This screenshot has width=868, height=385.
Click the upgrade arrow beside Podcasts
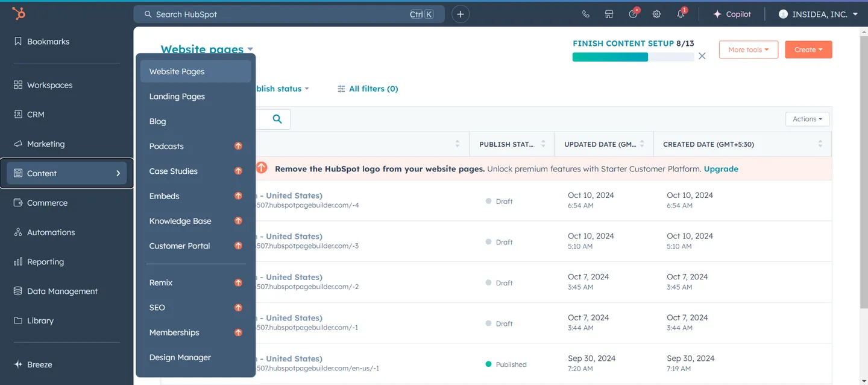(238, 146)
